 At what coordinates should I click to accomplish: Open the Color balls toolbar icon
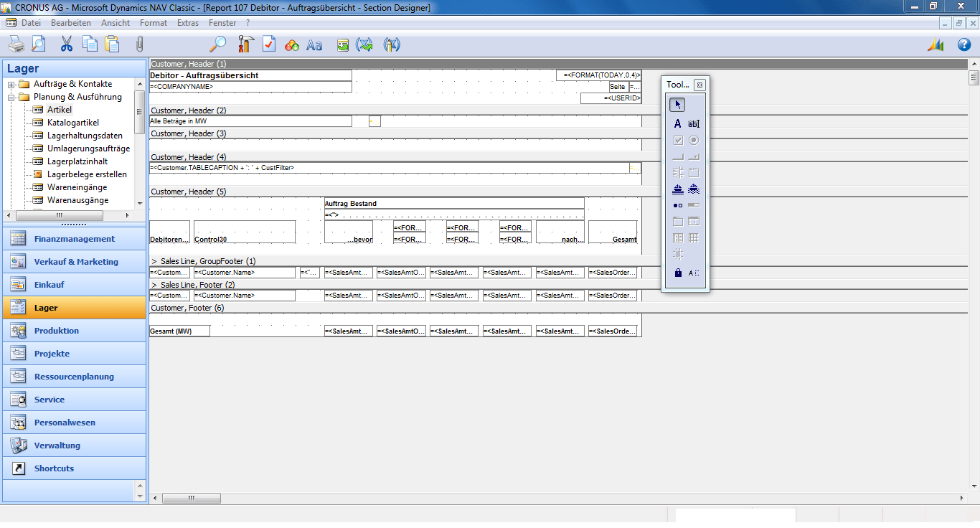[291, 45]
